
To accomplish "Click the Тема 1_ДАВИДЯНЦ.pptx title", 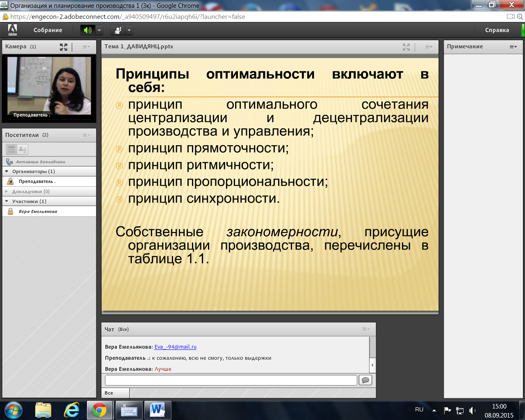I will pyautogui.click(x=139, y=46).
